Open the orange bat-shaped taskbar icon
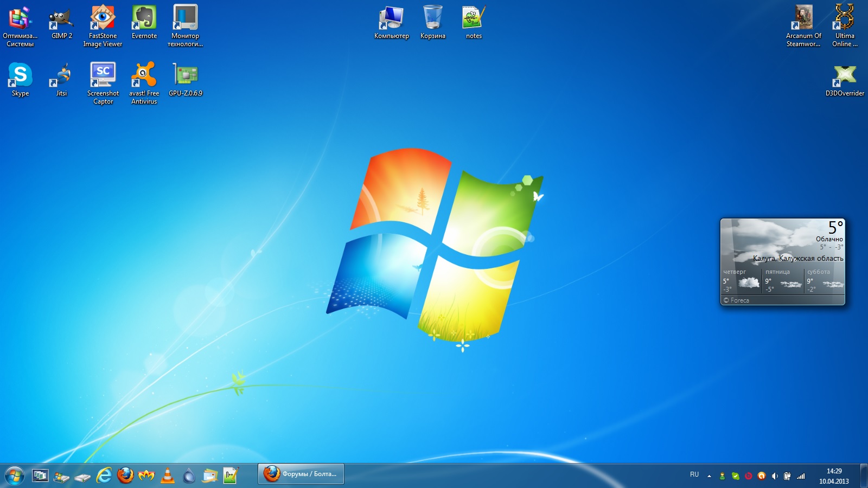 pyautogui.click(x=146, y=476)
